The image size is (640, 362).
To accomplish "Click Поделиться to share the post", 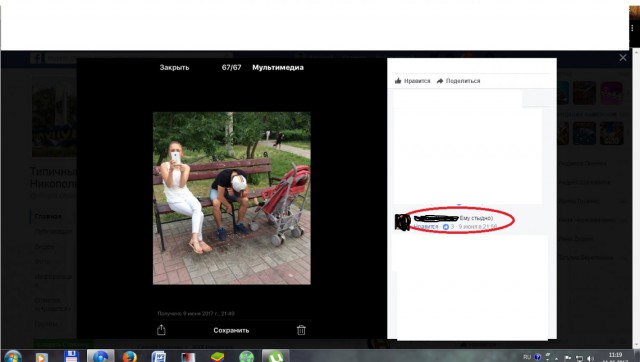I will click(463, 81).
